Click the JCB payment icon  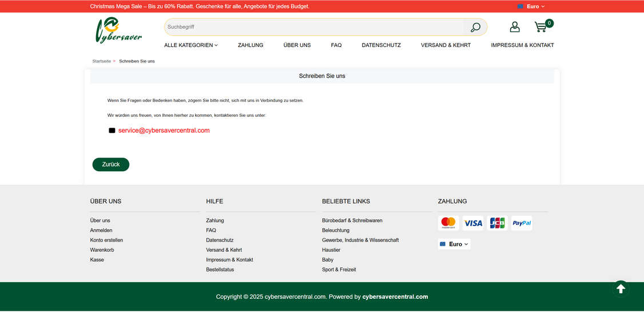point(498,223)
